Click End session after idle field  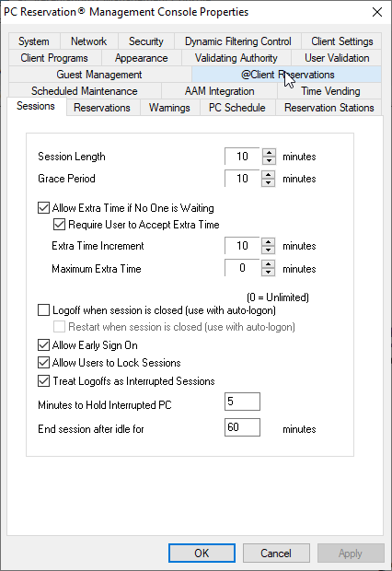click(x=242, y=426)
